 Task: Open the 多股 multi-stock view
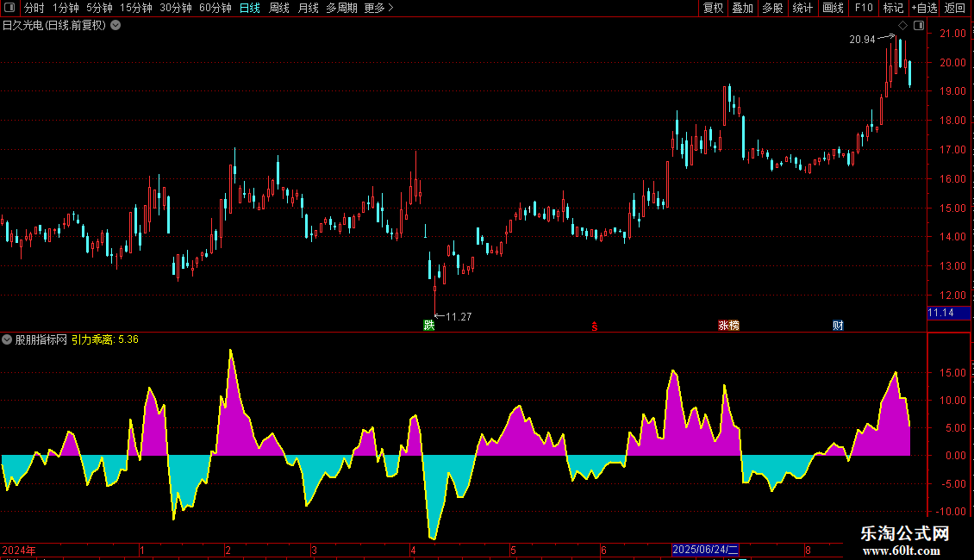point(773,8)
